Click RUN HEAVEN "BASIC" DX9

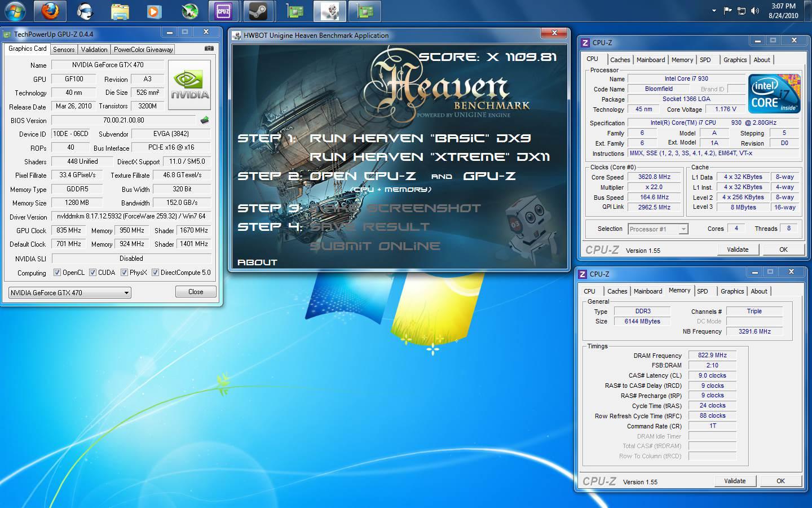(x=420, y=138)
